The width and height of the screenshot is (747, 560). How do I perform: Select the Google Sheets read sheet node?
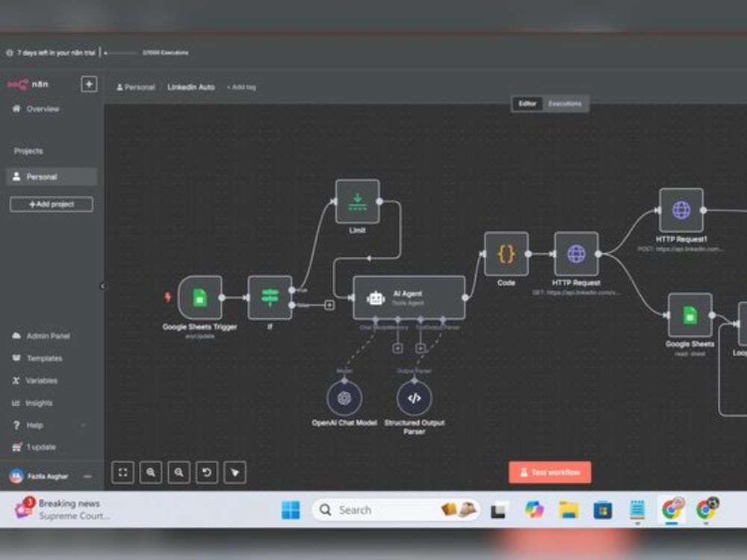coord(689,315)
